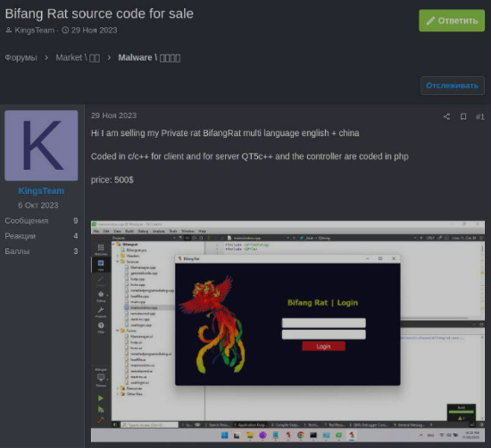Collapse the Sources folder in project tree
This screenshot has height=448, width=491.
[x=117, y=261]
